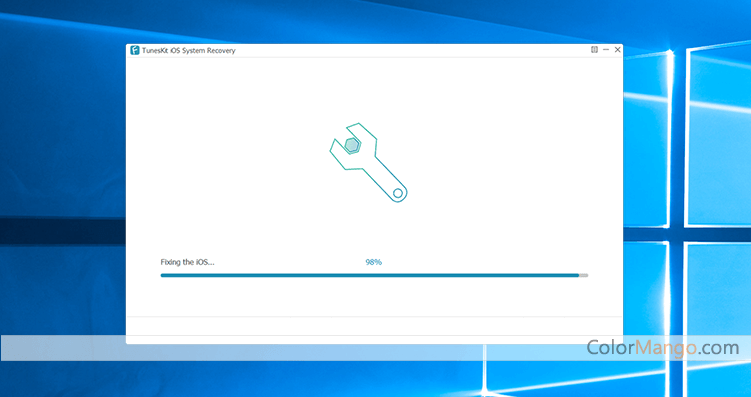Screen dimensions: 751x397
Task: Click the ColorMango.com watermark text
Action: tap(663, 348)
